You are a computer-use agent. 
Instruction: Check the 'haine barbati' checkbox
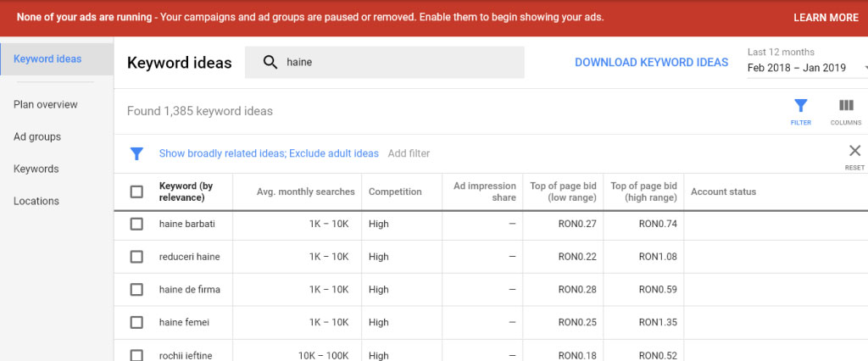(136, 224)
